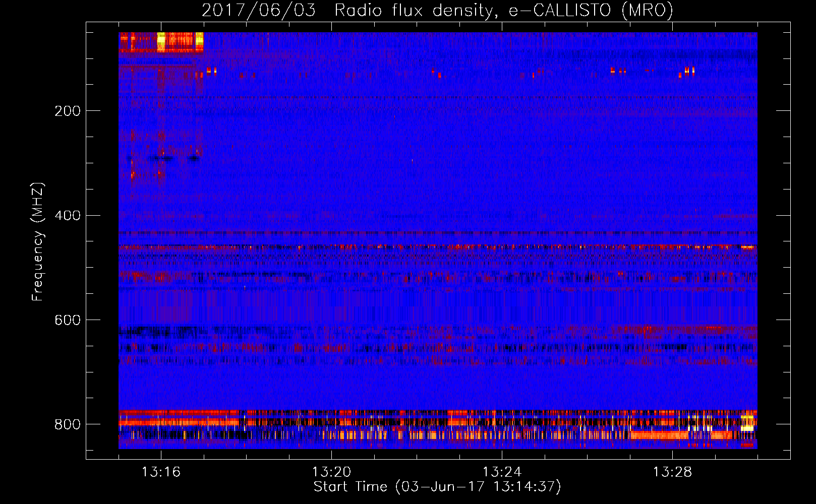Click the 13:28 time tick label

672,472
